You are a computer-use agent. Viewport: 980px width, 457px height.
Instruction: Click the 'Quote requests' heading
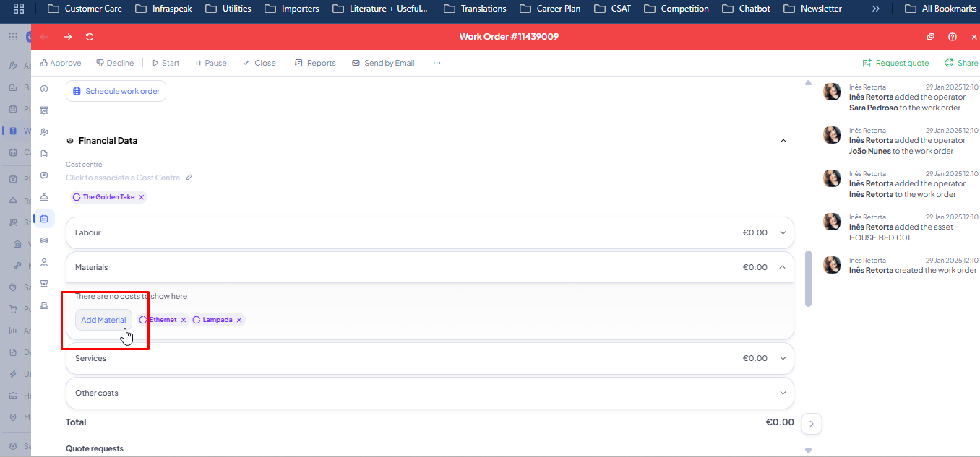click(x=95, y=448)
